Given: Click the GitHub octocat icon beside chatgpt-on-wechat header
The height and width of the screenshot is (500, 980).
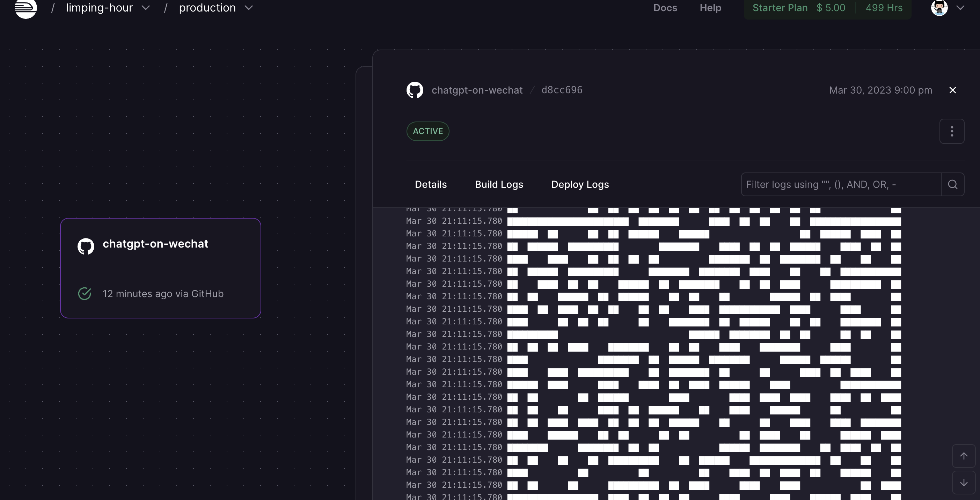Looking at the screenshot, I should (x=415, y=90).
